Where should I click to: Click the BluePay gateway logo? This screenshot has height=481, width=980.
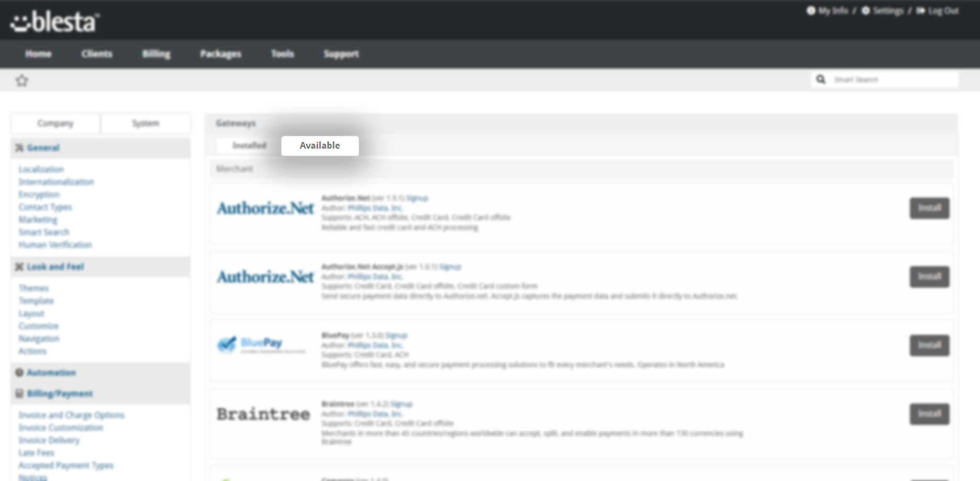[x=261, y=344]
